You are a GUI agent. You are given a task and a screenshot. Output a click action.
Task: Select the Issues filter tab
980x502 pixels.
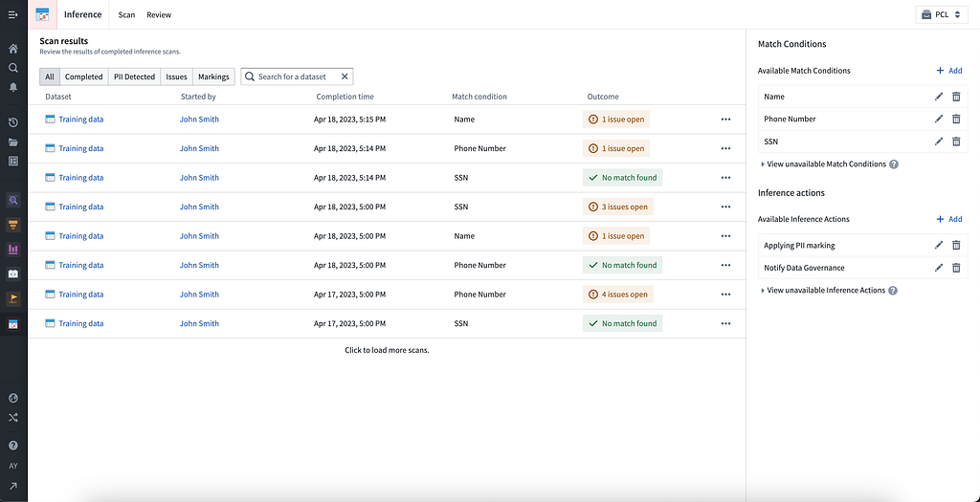[176, 76]
